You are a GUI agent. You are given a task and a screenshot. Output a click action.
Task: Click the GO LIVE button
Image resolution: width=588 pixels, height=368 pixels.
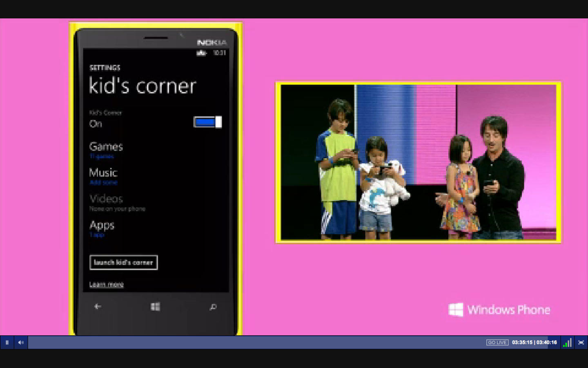pos(497,343)
